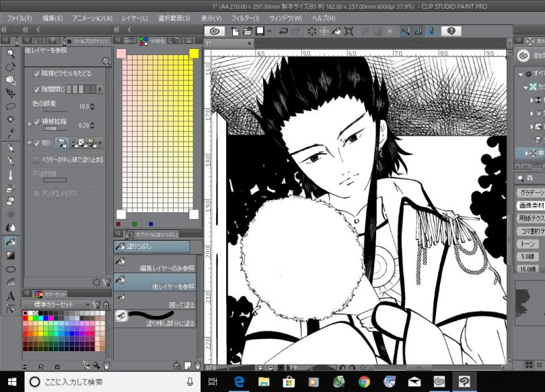Image resolution: width=545 pixels, height=392 pixels.
Task: Select the Figure ellipse tool
Action: pyautogui.click(x=11, y=269)
